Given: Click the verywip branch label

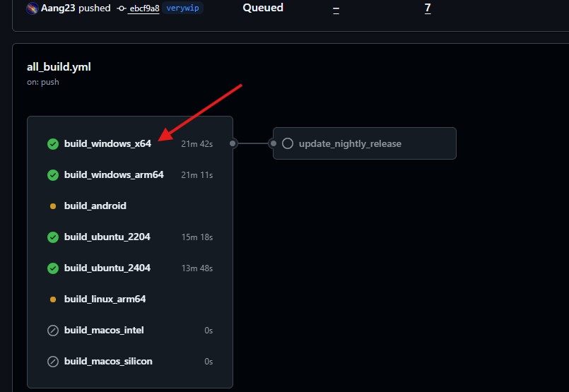Looking at the screenshot, I should [x=182, y=8].
